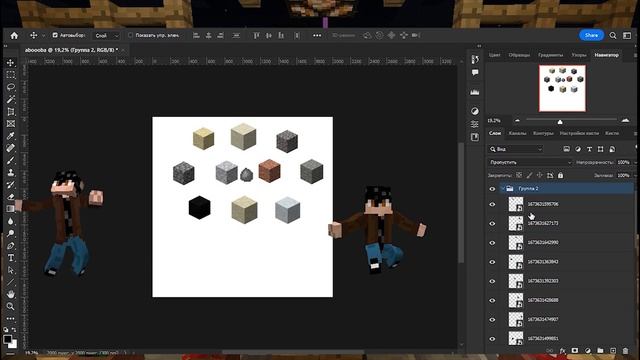Switch to the Образцы tab

tap(519, 55)
